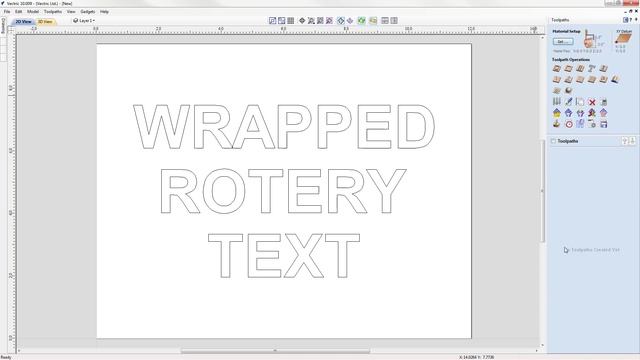Click the blue-based toolpath icon ending row two
Image resolution: width=640 pixels, height=360 pixels.
coord(616,80)
